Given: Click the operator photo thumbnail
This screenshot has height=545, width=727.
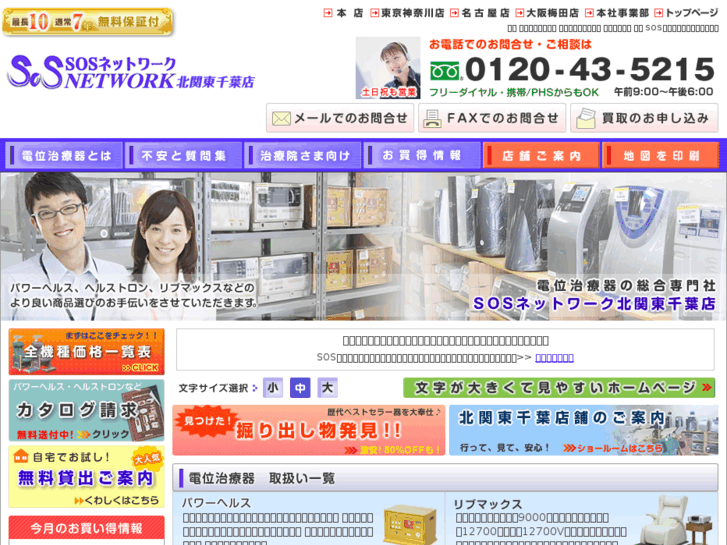Looking at the screenshot, I should click(x=388, y=68).
